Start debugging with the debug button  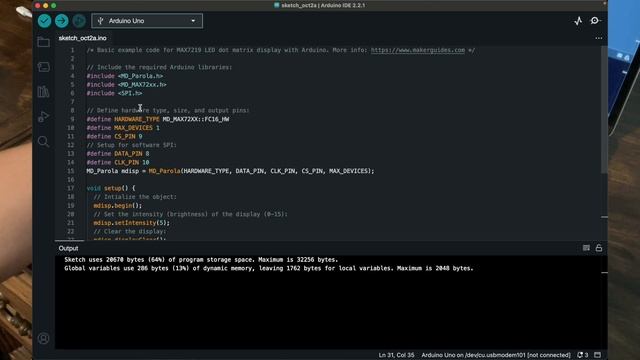(79, 21)
